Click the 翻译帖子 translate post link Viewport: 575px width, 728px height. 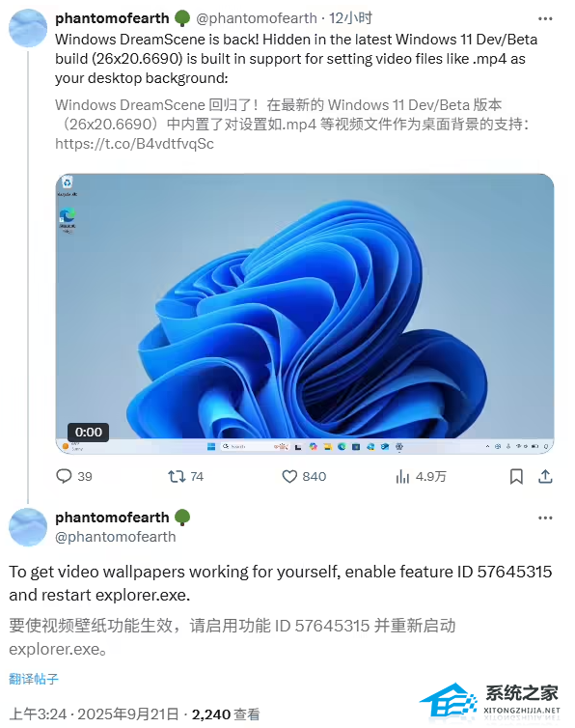(x=34, y=679)
